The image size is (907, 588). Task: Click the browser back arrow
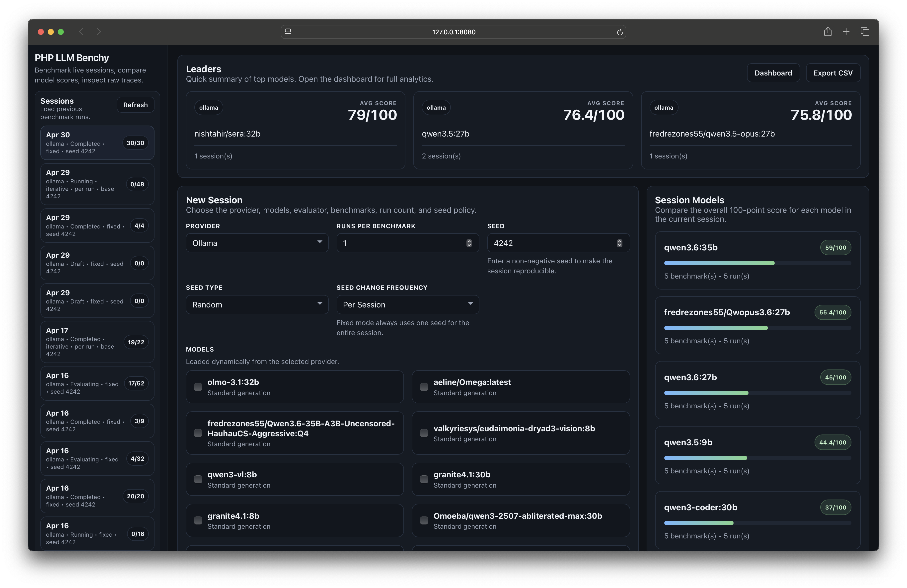pos(81,32)
